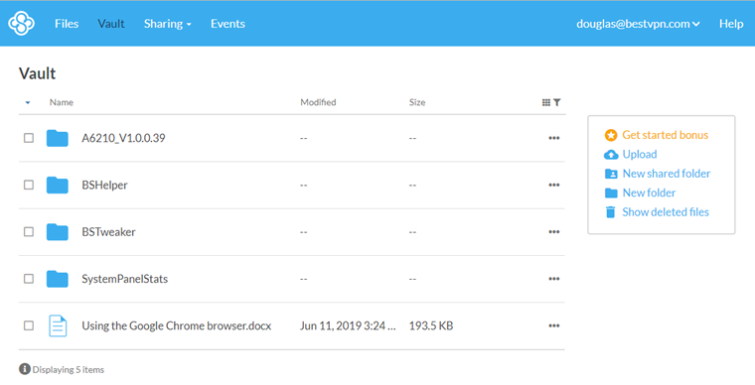Click the Get started bonus link
The height and width of the screenshot is (385, 755).
pos(665,135)
